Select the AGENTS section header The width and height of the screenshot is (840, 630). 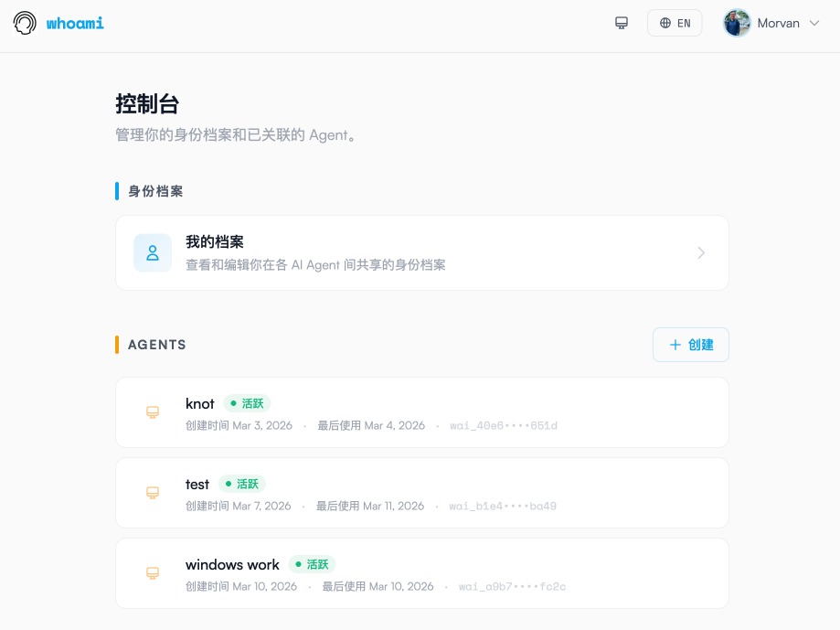pos(156,345)
